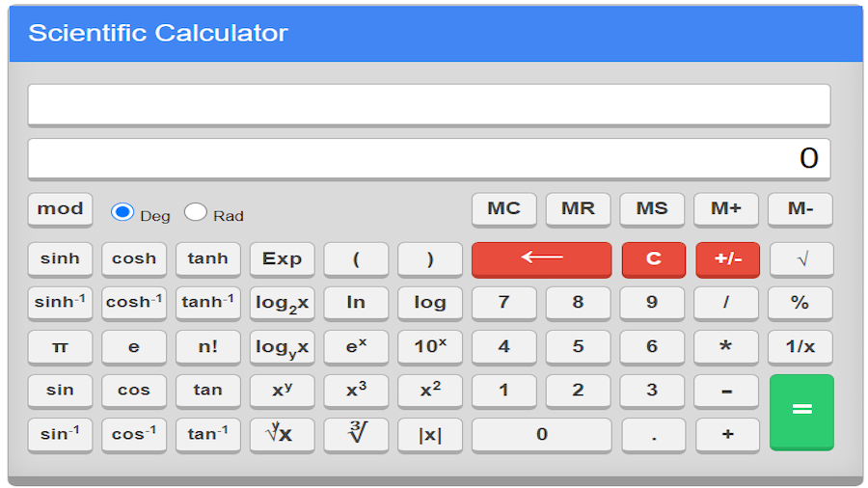Switch to Rad angle mode
Viewport: 868px width, 488px height.
(196, 212)
